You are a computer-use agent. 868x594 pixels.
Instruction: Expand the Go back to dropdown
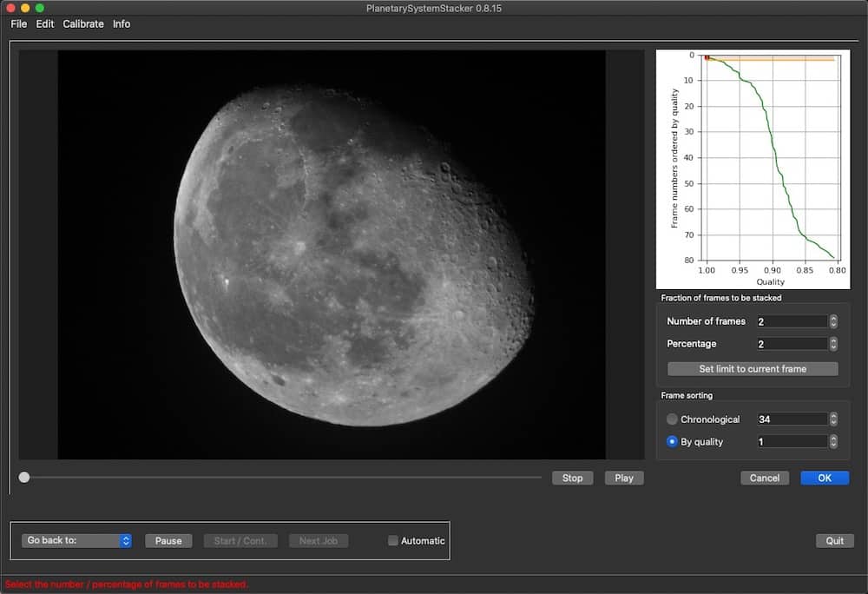click(x=76, y=540)
